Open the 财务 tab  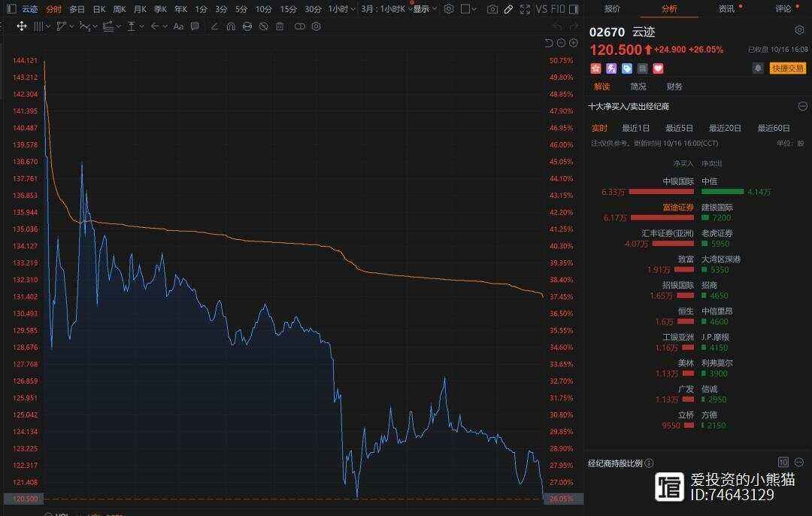[x=674, y=87]
